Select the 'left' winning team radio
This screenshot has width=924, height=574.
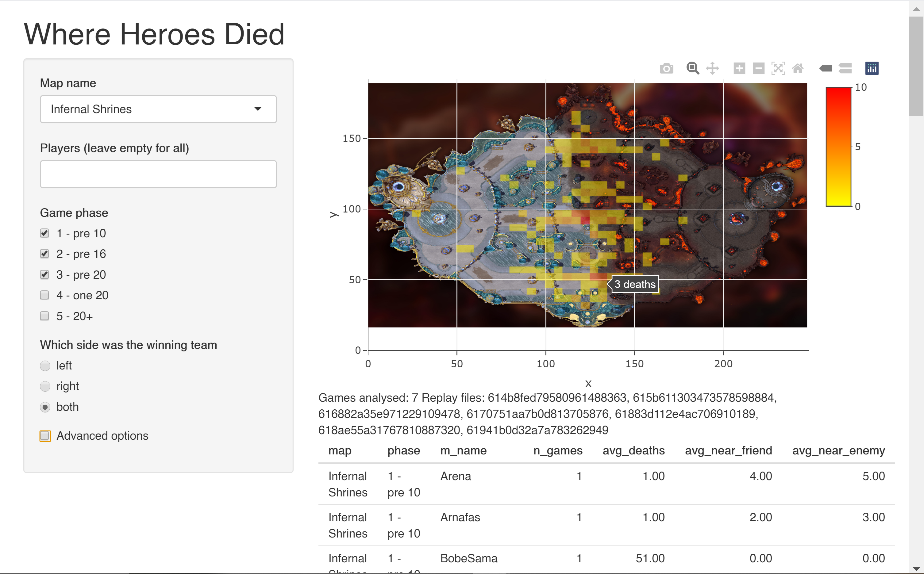[45, 365]
